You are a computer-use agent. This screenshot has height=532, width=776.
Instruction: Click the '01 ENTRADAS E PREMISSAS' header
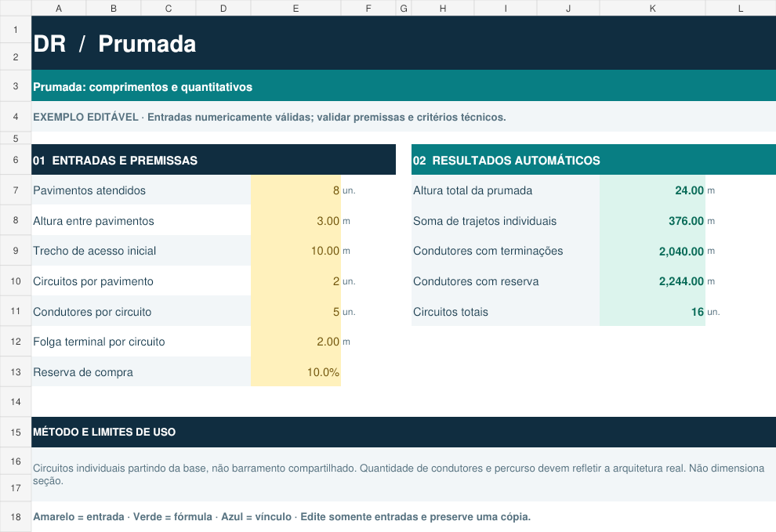[213, 160]
